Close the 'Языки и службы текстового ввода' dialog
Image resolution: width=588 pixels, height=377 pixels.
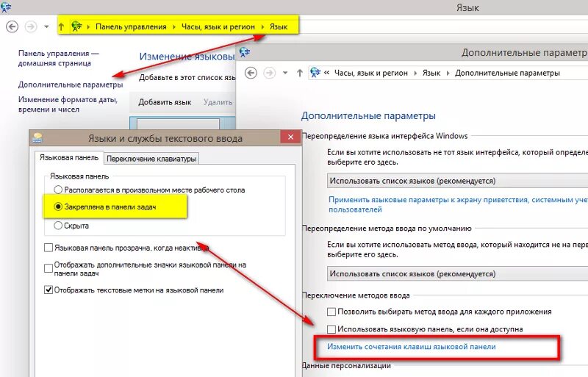[x=290, y=137]
